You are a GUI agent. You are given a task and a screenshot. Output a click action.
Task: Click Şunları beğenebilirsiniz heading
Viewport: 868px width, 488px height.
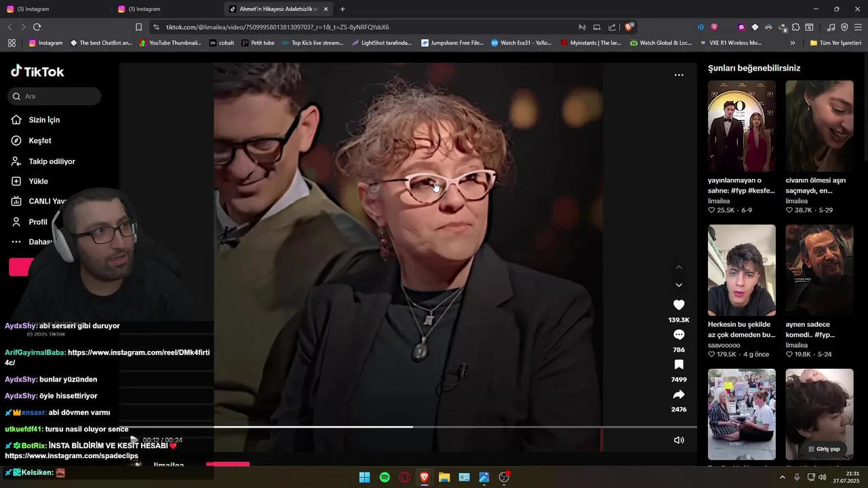pos(754,68)
